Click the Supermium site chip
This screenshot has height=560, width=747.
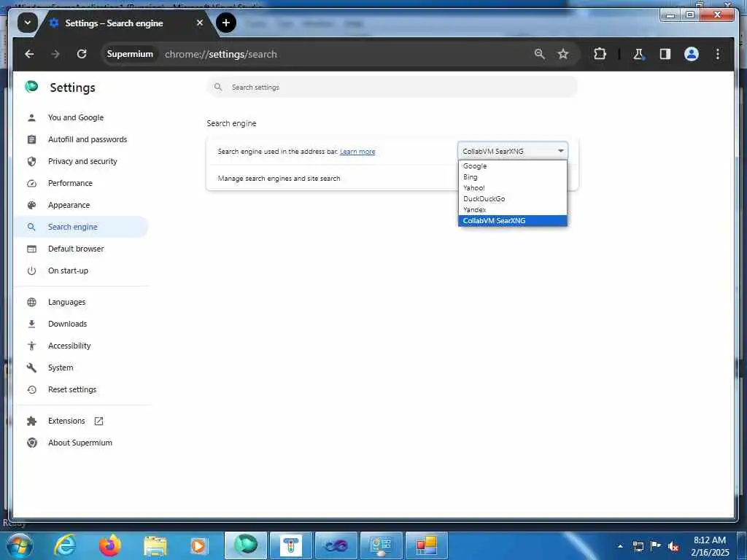[130, 54]
